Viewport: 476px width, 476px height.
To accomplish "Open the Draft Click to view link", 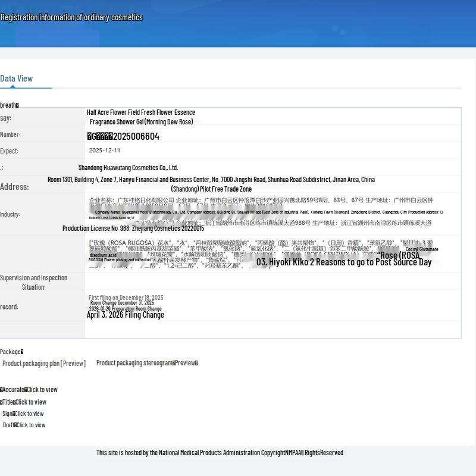I will tap(24, 425).
